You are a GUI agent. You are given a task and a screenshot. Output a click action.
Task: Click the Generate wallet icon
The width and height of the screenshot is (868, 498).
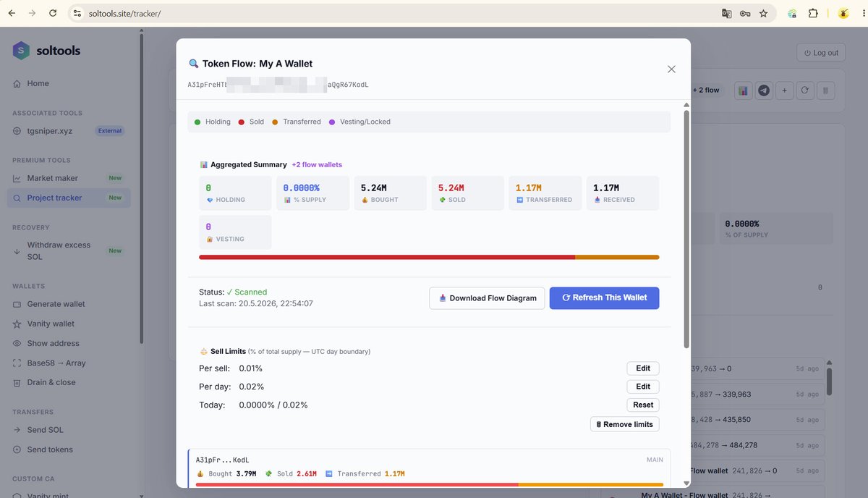coord(17,304)
